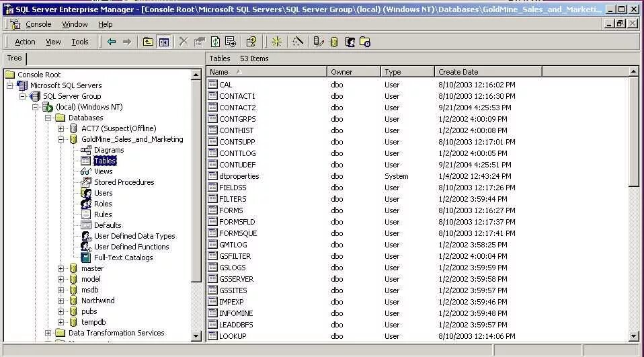644x357 pixels.
Task: Collapse the Microsoft SQL Servers node
Action: tap(10, 85)
